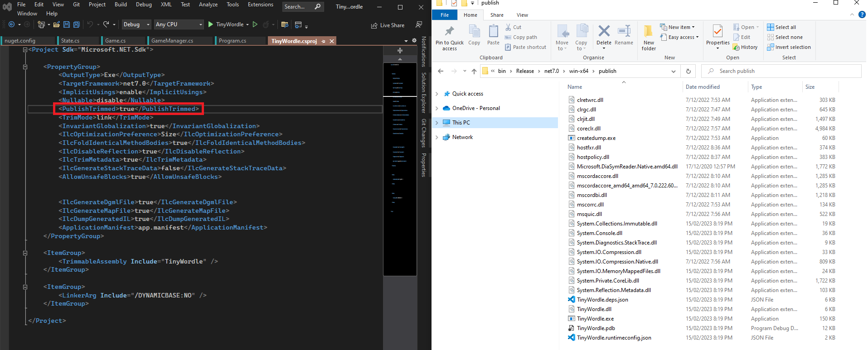868x350 pixels.
Task: Click the Save All toolbar icon
Action: (77, 24)
